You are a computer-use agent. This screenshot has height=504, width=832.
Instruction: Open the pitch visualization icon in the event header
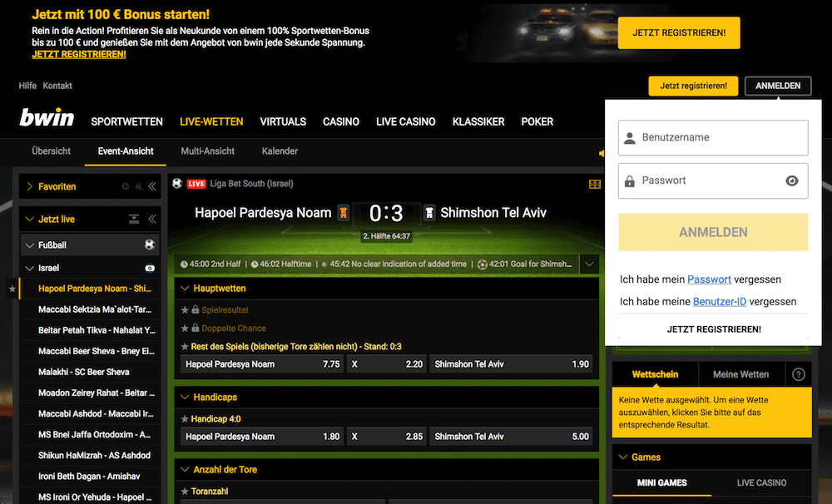click(x=595, y=184)
